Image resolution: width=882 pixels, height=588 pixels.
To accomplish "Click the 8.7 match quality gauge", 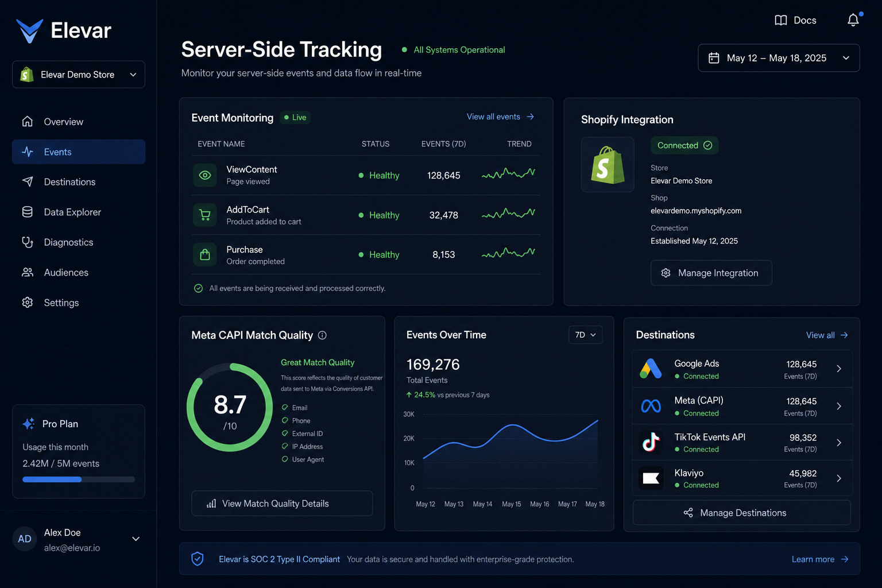I will pos(230,407).
